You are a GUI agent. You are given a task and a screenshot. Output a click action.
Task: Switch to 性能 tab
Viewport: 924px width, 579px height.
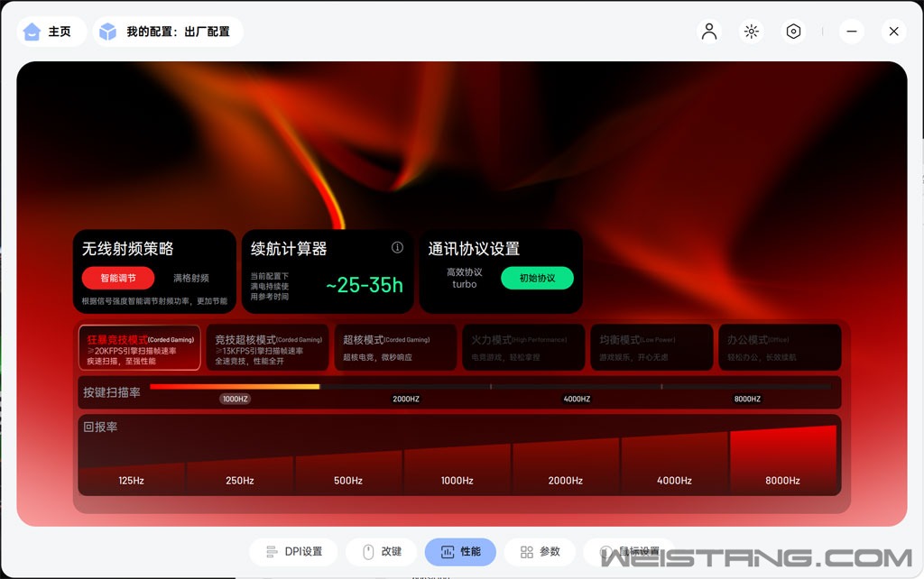click(460, 552)
